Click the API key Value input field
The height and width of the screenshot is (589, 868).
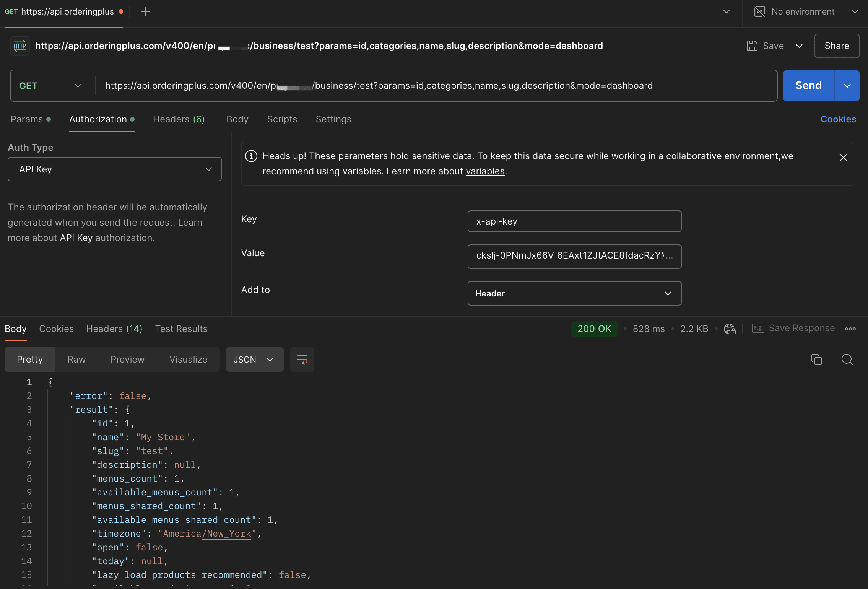click(574, 257)
